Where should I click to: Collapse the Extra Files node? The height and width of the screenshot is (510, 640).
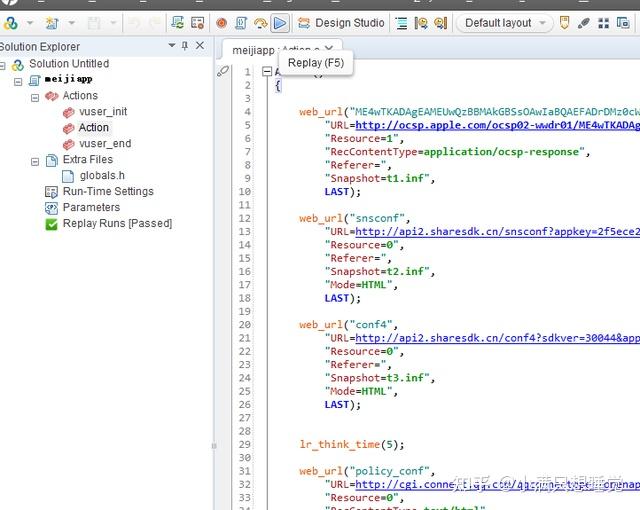click(x=35, y=160)
